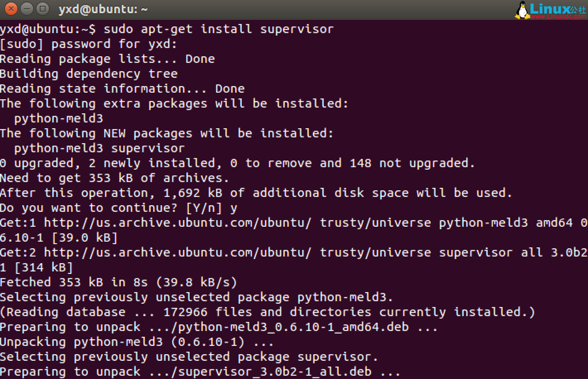Click the [Y/n] continue prompt text
The image size is (588, 379).
click(x=204, y=208)
